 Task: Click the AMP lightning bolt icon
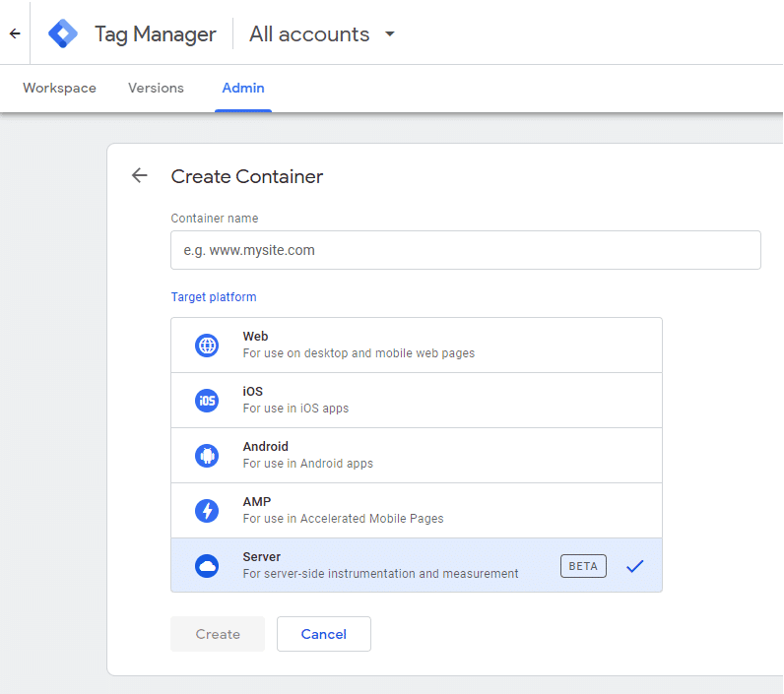(207, 511)
